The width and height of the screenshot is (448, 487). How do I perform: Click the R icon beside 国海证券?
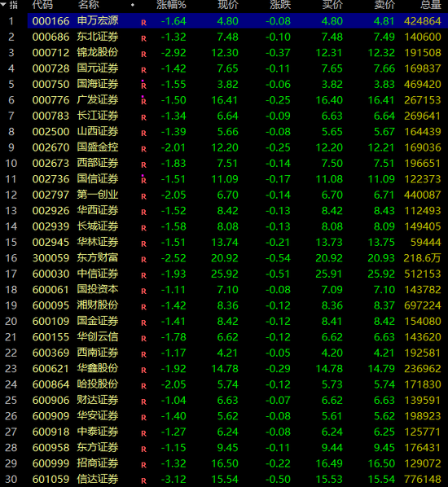tap(143, 85)
